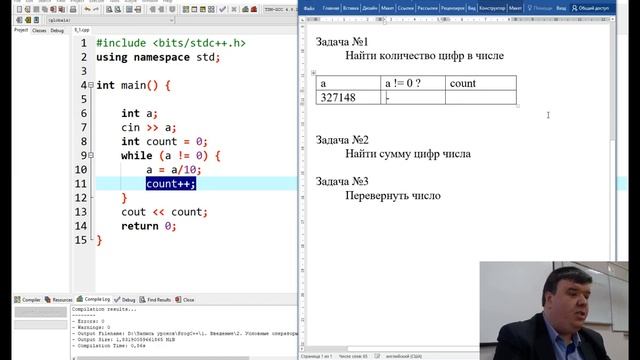Open the Дизайн ribbon tab in Word
The height and width of the screenshot is (360, 640).
[369, 8]
